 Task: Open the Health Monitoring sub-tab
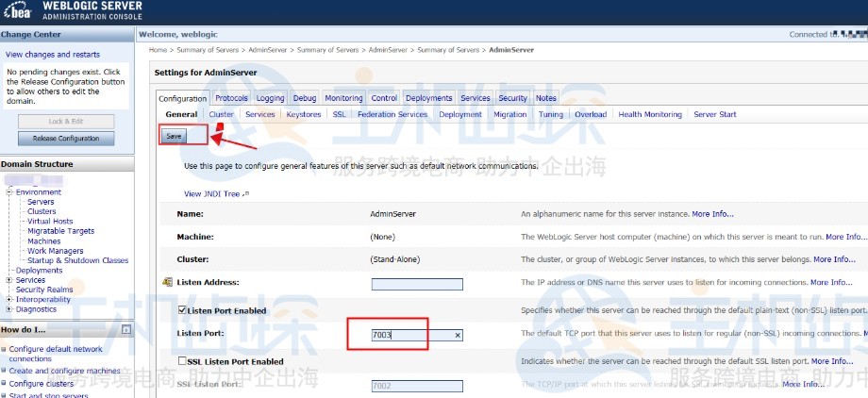650,114
